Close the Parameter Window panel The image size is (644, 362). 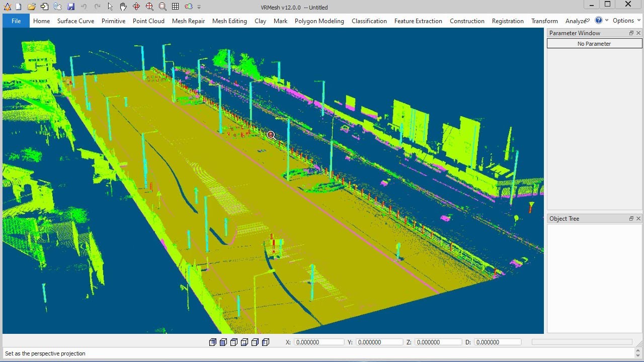click(x=638, y=33)
